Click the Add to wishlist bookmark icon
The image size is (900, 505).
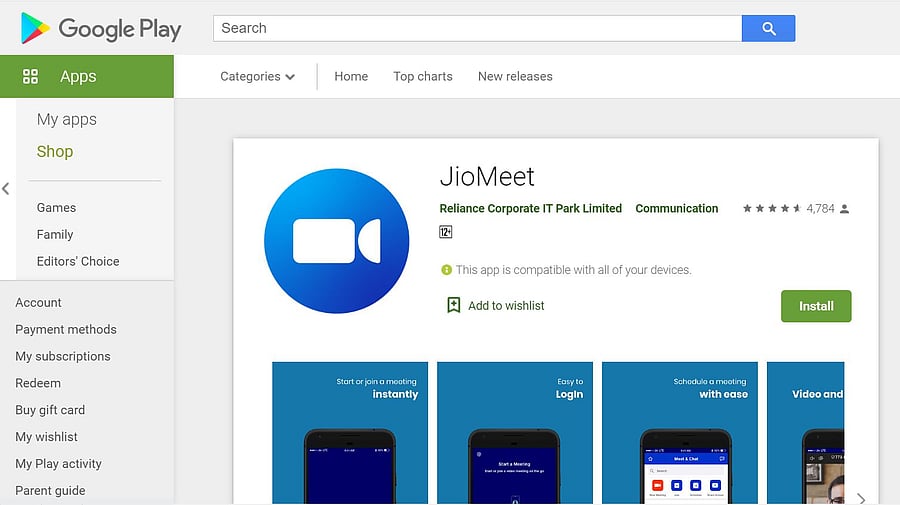click(454, 306)
